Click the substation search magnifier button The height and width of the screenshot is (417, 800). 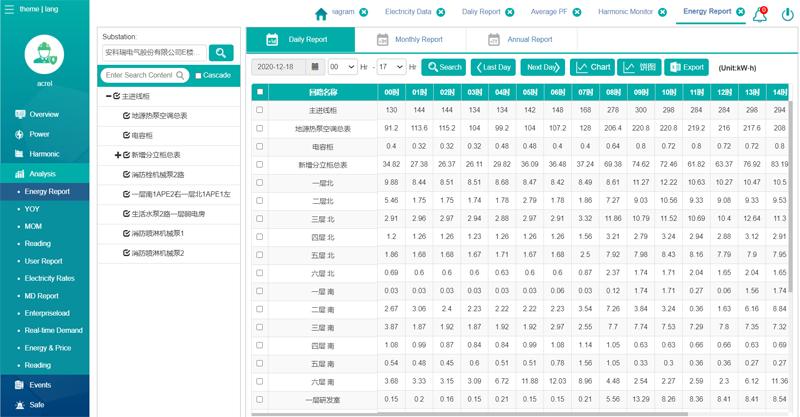[221, 53]
